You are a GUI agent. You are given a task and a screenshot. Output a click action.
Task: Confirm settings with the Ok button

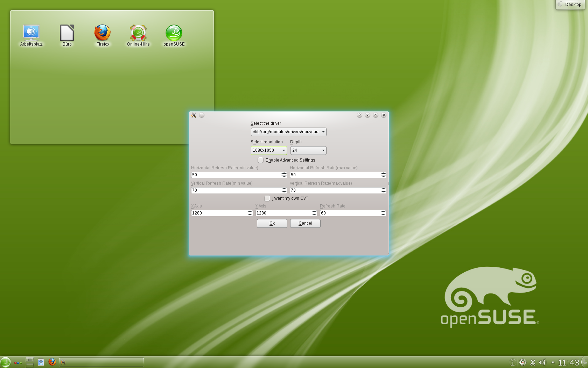(x=272, y=223)
